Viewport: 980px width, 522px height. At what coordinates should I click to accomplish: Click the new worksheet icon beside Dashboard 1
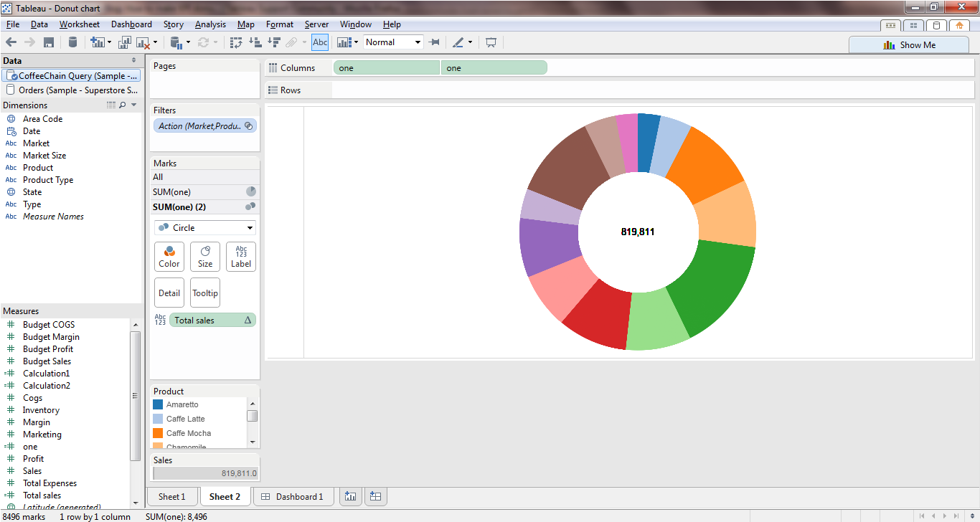pyautogui.click(x=350, y=496)
